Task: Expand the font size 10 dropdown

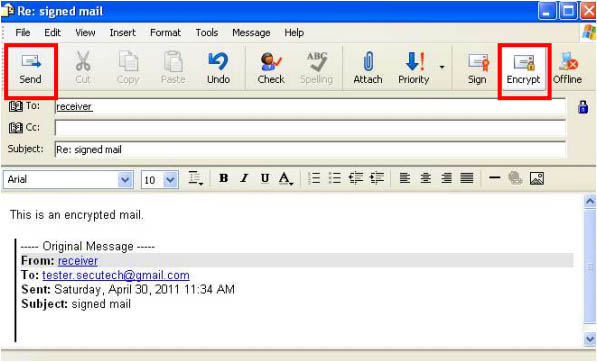Action: (x=171, y=179)
